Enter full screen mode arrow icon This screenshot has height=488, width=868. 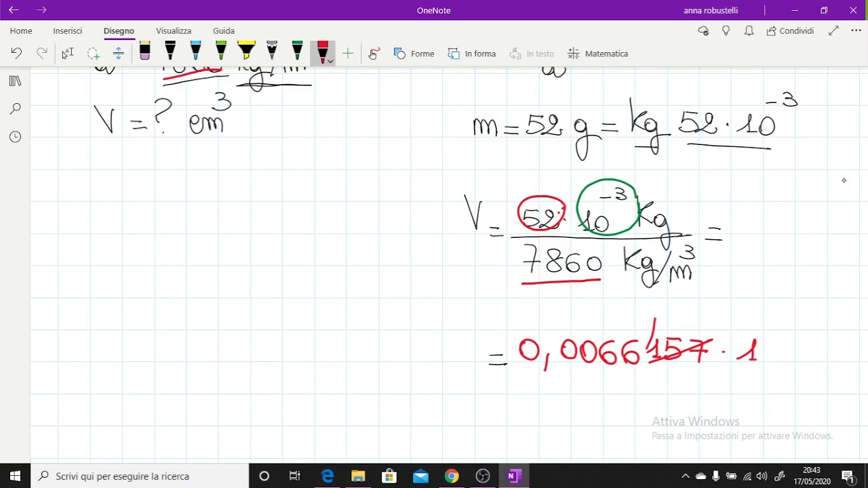tap(833, 30)
